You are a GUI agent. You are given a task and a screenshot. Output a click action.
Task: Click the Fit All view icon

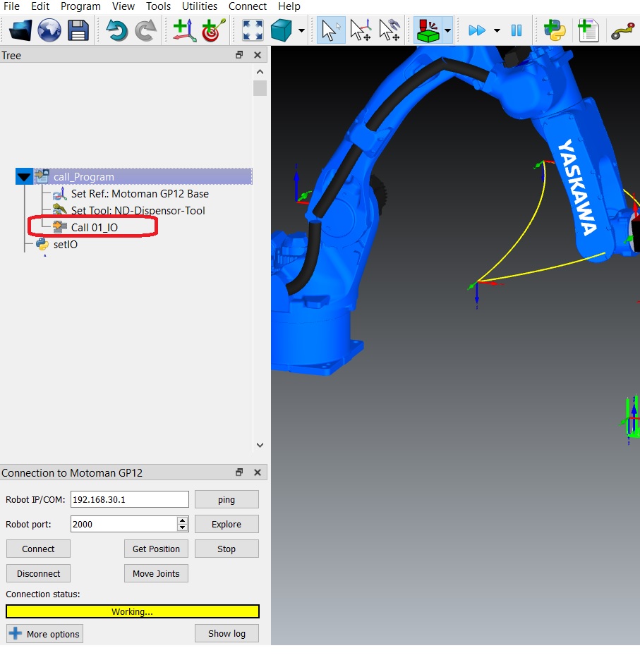[253, 30]
